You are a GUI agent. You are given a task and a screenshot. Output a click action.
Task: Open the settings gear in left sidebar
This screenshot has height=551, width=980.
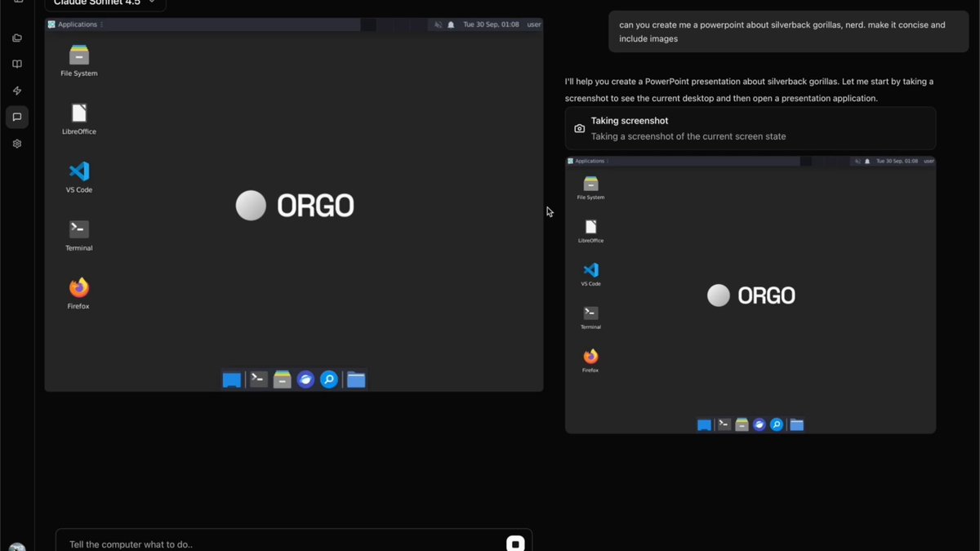17,144
